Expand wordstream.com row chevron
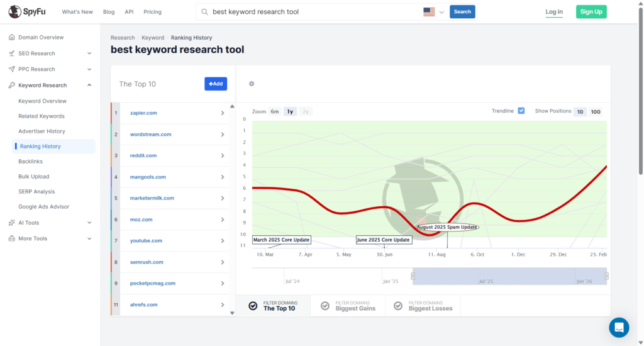 coord(222,135)
